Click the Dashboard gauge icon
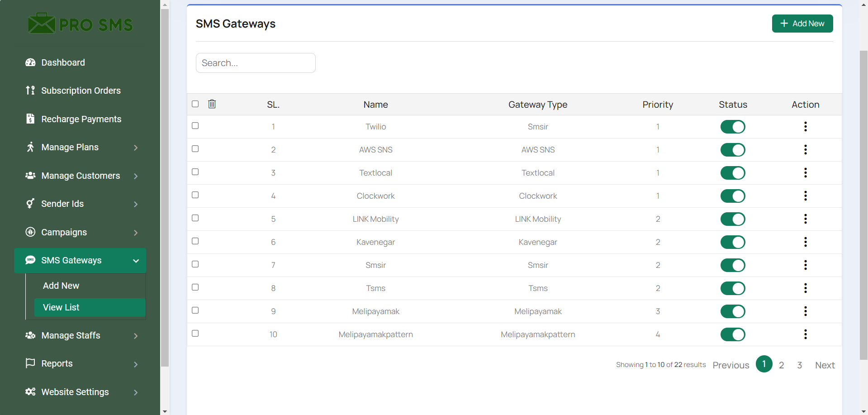Screen dimensions: 868x415 coord(30,62)
